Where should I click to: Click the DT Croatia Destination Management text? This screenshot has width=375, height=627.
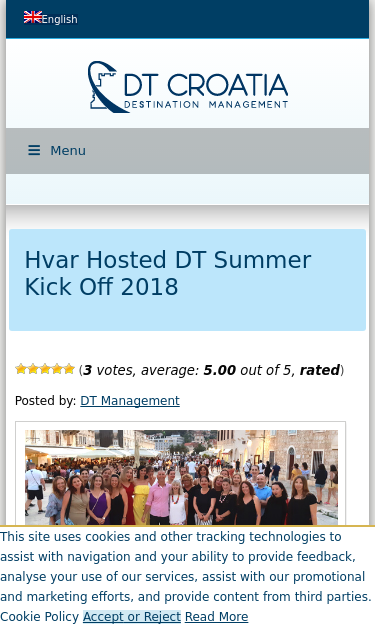tap(206, 91)
